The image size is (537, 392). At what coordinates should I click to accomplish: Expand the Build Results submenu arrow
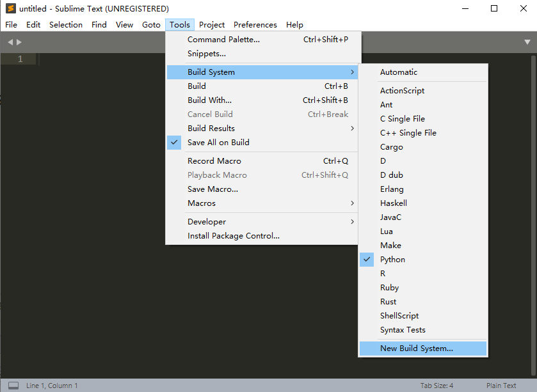[x=353, y=129]
